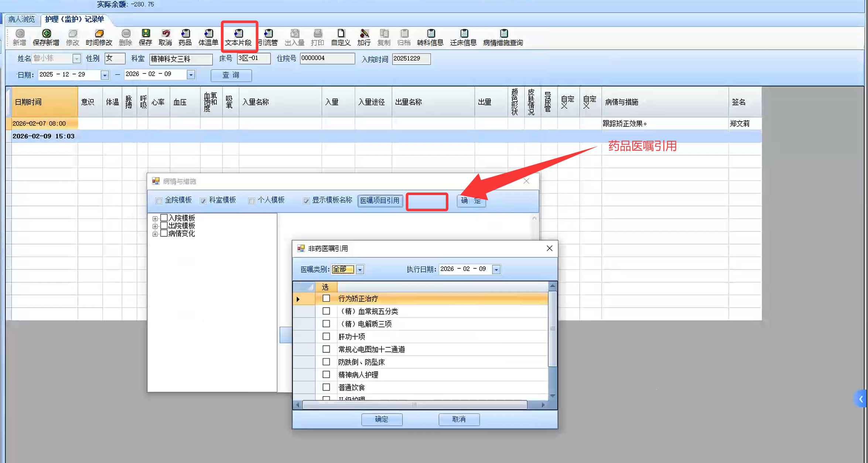The height and width of the screenshot is (463, 868).
Task: Check the 精神病人护理 order row
Action: 326,374
